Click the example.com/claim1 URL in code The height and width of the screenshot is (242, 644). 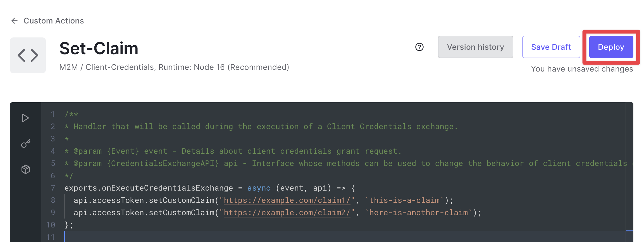click(287, 200)
